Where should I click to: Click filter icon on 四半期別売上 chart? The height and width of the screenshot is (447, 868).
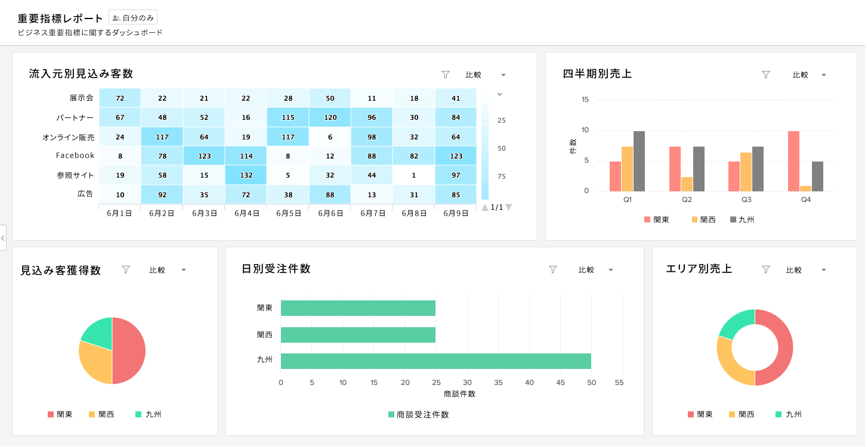click(x=766, y=74)
